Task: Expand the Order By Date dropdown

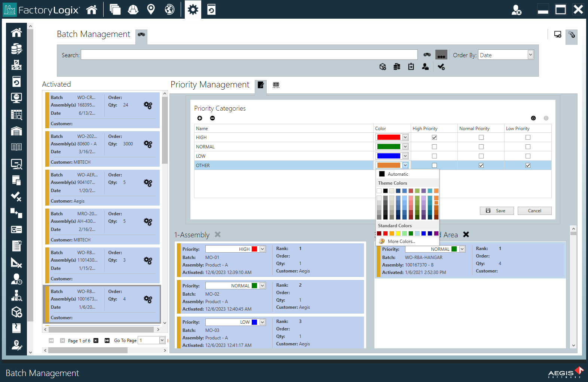Action: (530, 55)
